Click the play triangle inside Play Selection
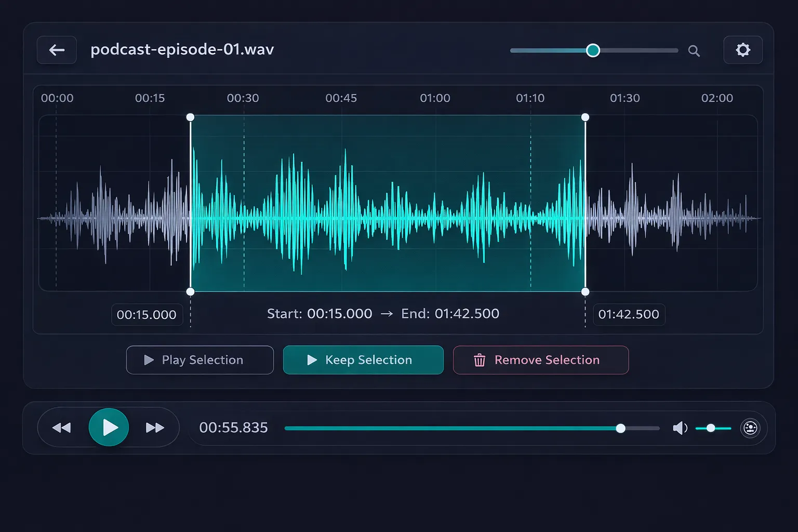The image size is (798, 532). point(149,360)
